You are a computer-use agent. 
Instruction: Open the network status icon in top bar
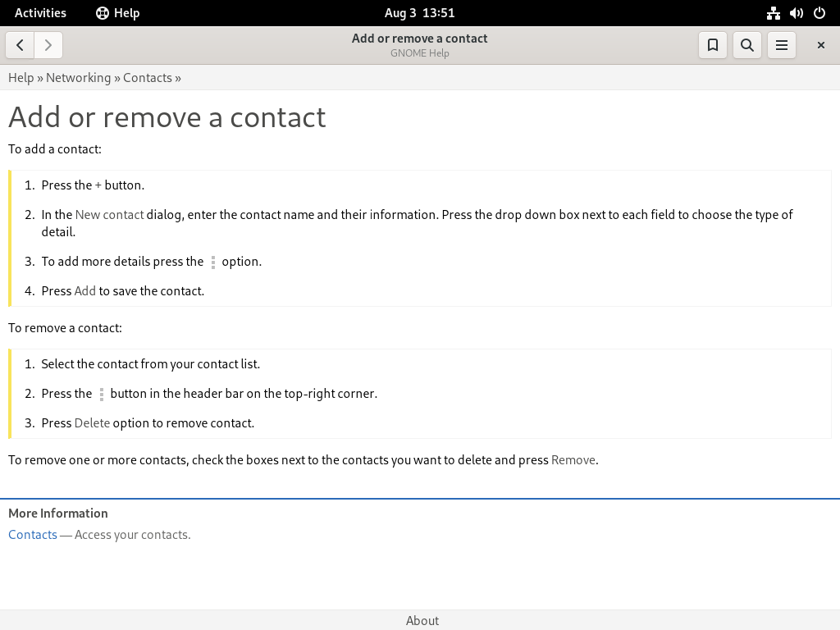(x=773, y=13)
